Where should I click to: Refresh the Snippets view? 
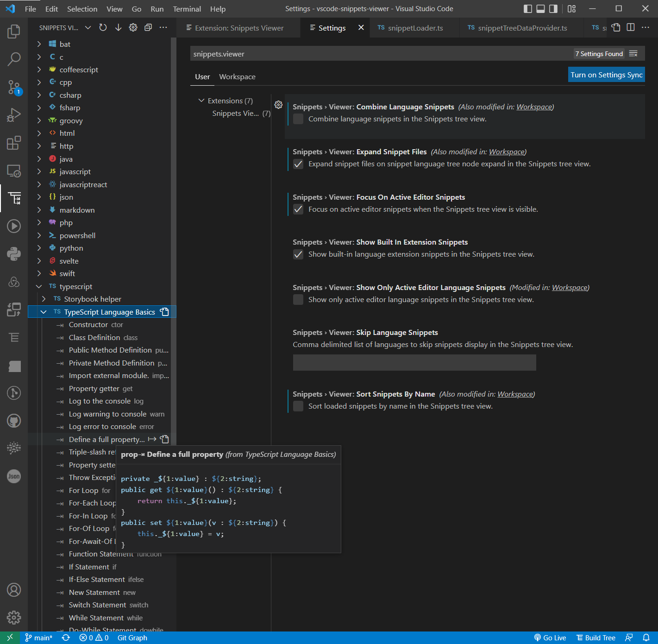pyautogui.click(x=103, y=28)
